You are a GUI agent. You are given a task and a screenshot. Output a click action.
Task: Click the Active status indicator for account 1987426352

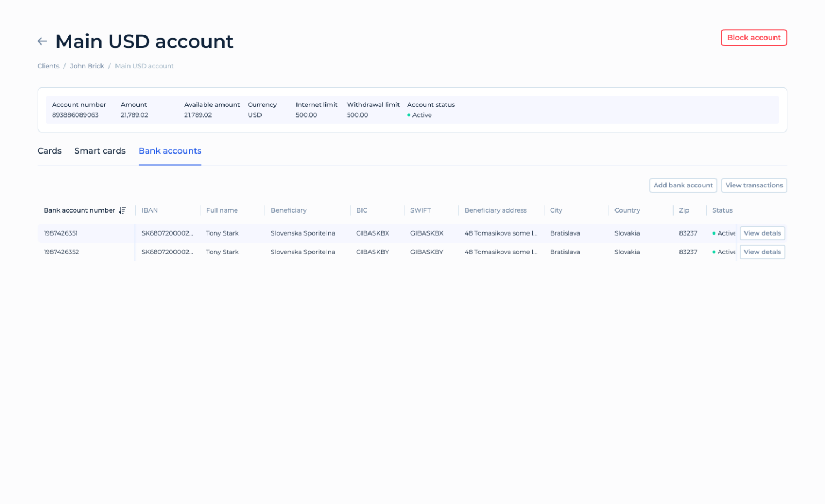pos(713,252)
